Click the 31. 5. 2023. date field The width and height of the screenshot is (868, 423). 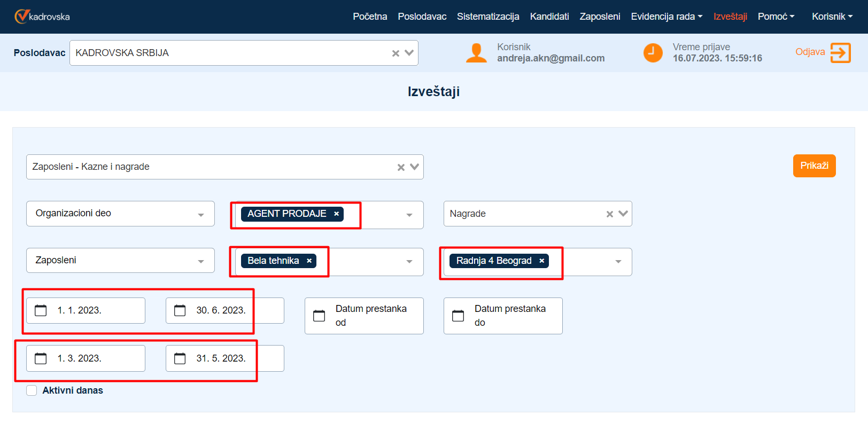coord(221,358)
